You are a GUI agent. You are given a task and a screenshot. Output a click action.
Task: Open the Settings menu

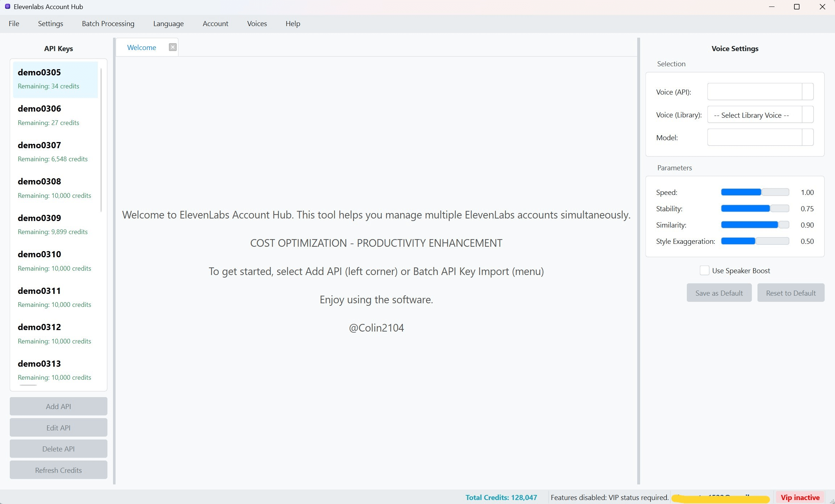50,24
